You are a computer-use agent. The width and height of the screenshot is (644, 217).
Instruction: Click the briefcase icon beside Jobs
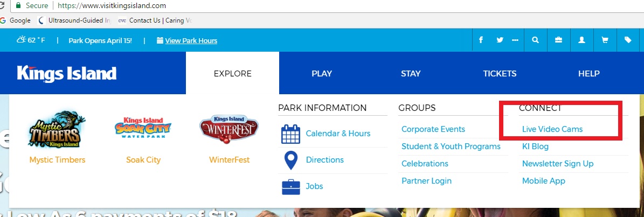[x=291, y=187]
